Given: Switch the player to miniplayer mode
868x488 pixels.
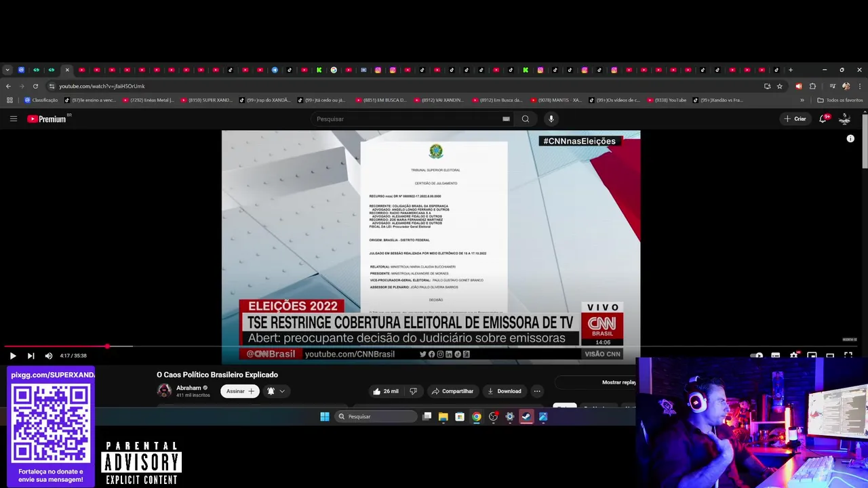Looking at the screenshot, I should coord(812,356).
